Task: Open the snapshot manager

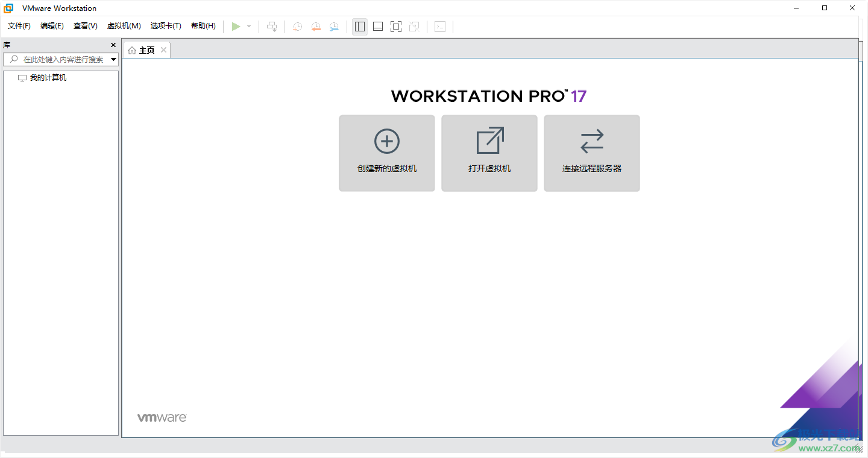Action: (x=334, y=26)
